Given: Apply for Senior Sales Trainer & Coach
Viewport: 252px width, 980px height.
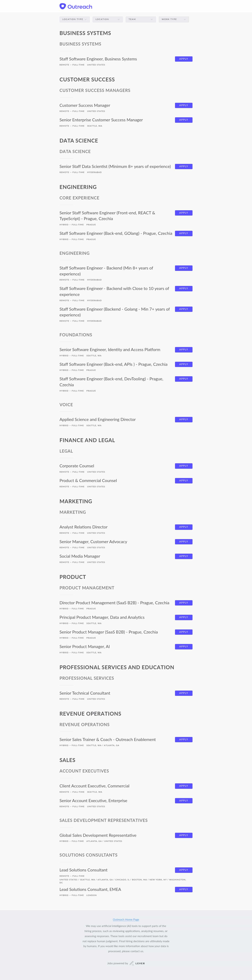Looking at the screenshot, I should (184, 739).
